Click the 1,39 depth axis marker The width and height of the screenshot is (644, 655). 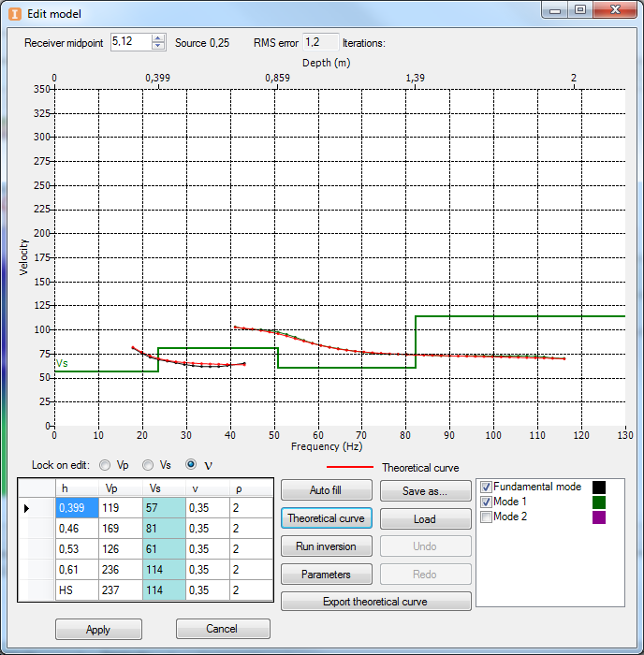pyautogui.click(x=415, y=78)
